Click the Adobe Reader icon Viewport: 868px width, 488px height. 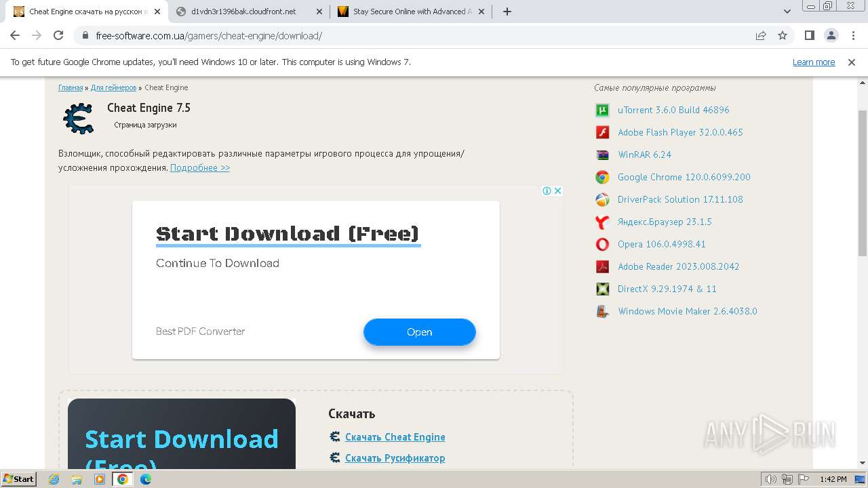pos(602,266)
